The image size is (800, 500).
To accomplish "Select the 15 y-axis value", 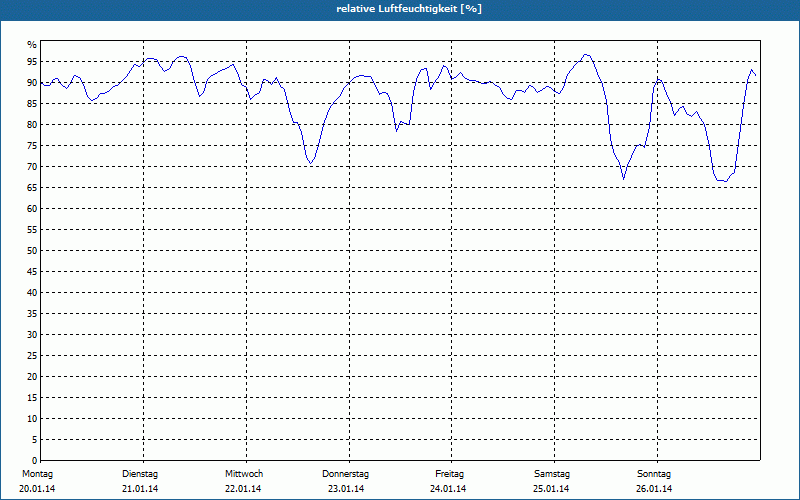I will [32, 397].
